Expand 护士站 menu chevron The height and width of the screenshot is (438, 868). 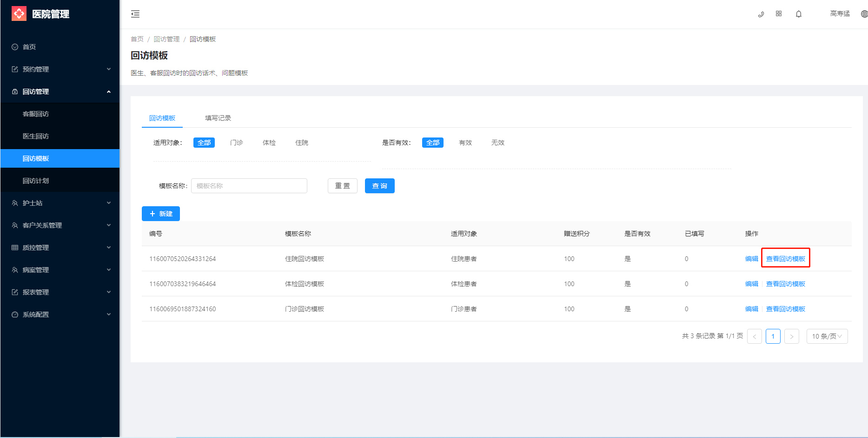pos(109,203)
